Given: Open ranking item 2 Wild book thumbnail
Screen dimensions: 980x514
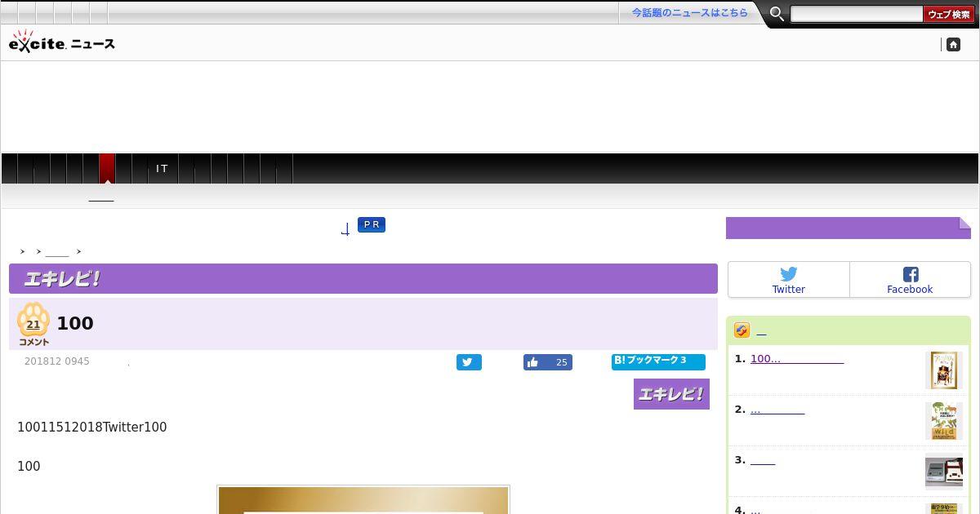Looking at the screenshot, I should point(944,421).
